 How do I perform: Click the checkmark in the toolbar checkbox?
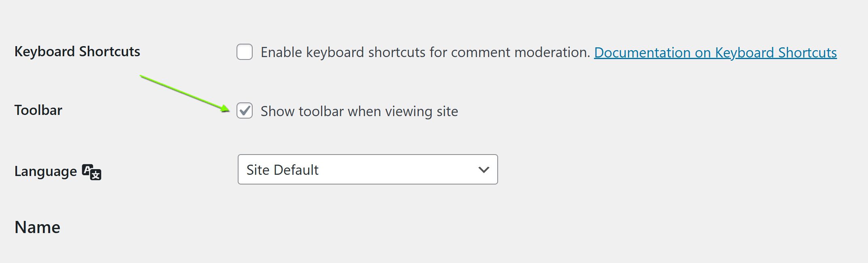click(x=245, y=110)
